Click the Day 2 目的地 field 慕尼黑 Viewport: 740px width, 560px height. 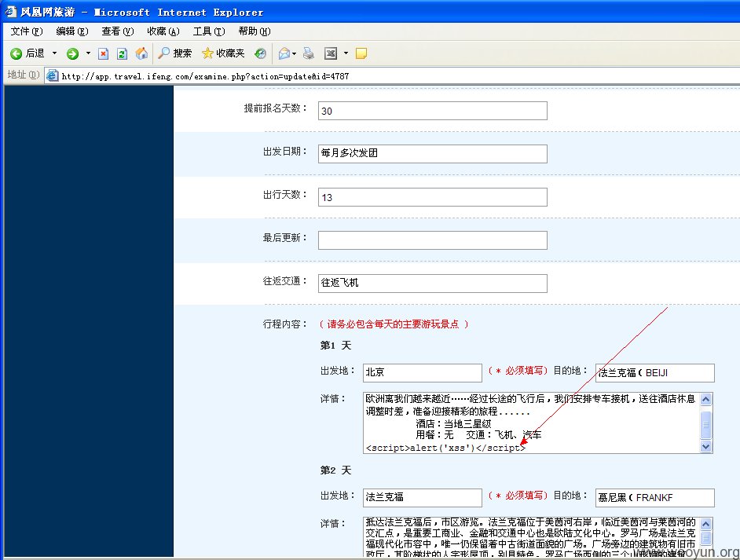(x=655, y=498)
